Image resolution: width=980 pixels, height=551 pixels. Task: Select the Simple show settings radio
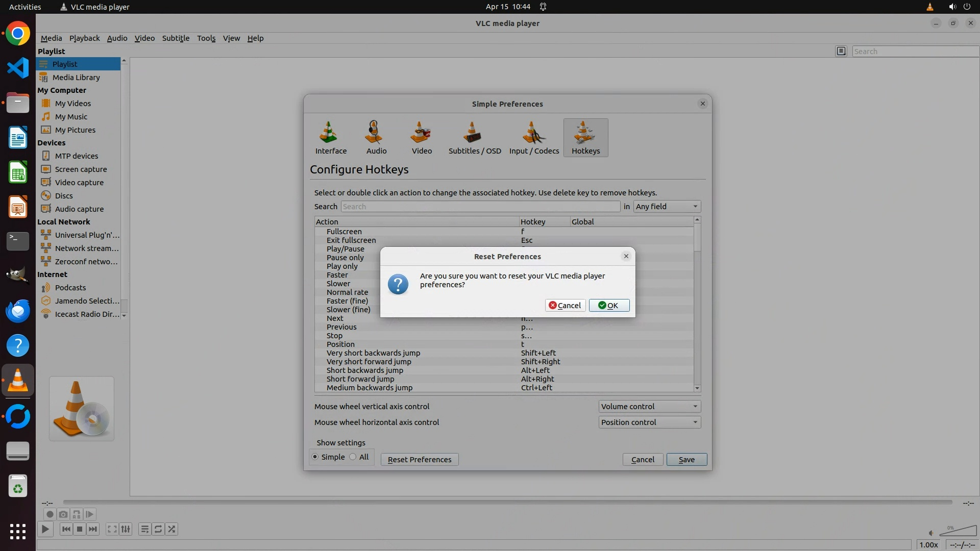tap(315, 457)
